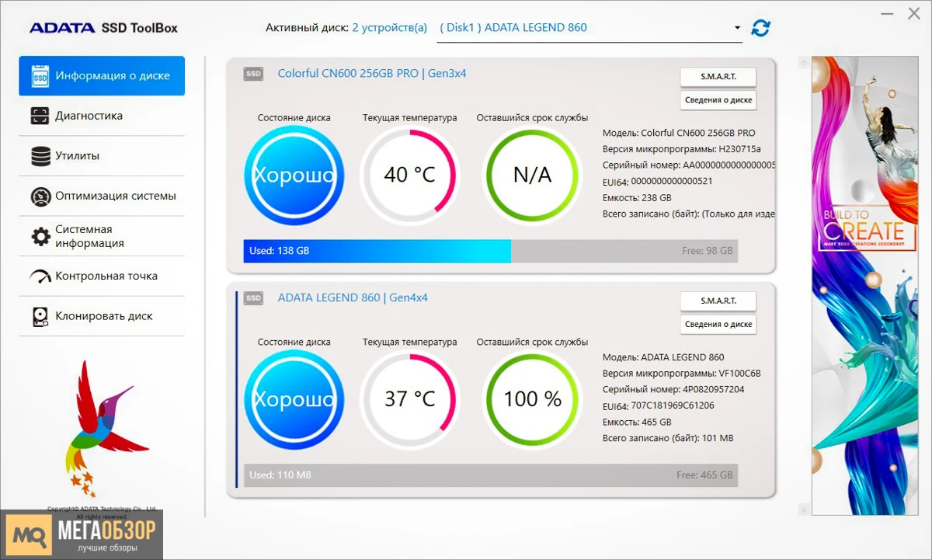Screen dimensions: 932x560
Task: Click the ADATA SSD ToolBox logo
Action: [104, 28]
